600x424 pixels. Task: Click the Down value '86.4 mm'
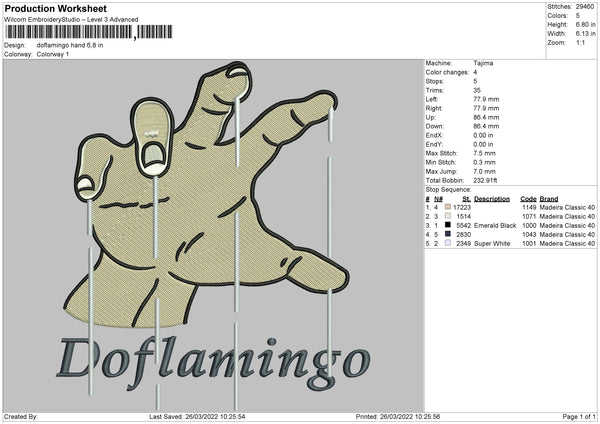click(x=486, y=126)
